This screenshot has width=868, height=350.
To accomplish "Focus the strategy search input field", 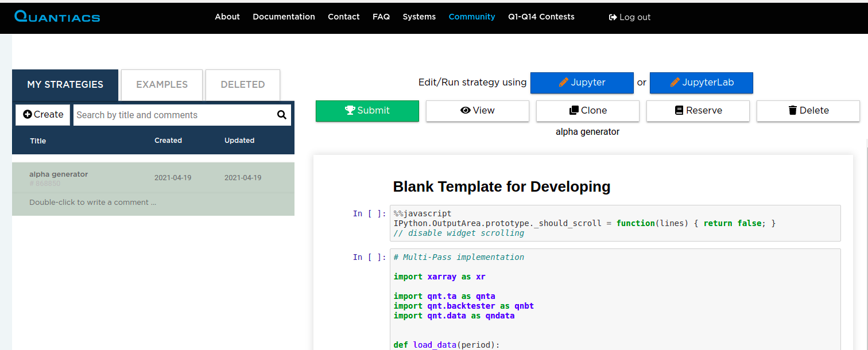I will click(x=173, y=115).
